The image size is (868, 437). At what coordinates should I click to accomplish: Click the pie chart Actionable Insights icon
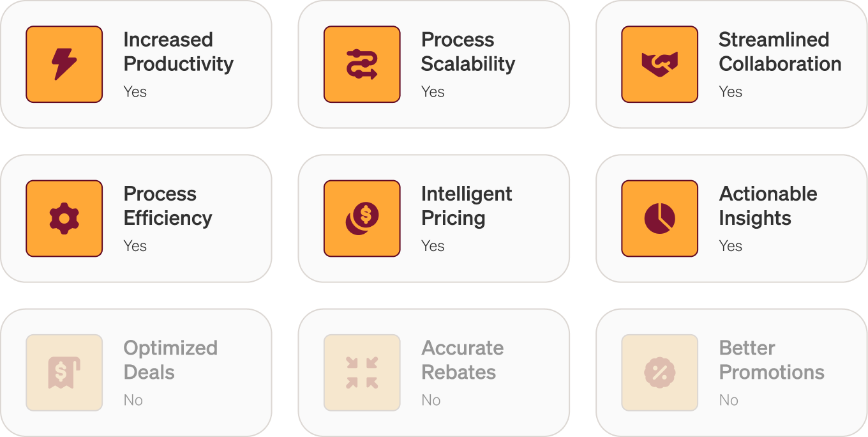[659, 218]
